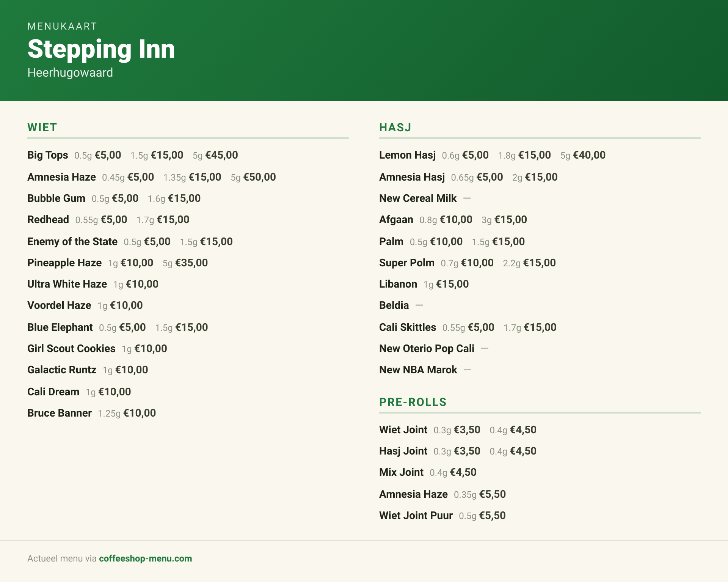The width and height of the screenshot is (728, 582).
Task: Click Hasj Joint 0.3g €3,50 price
Action: point(457,451)
